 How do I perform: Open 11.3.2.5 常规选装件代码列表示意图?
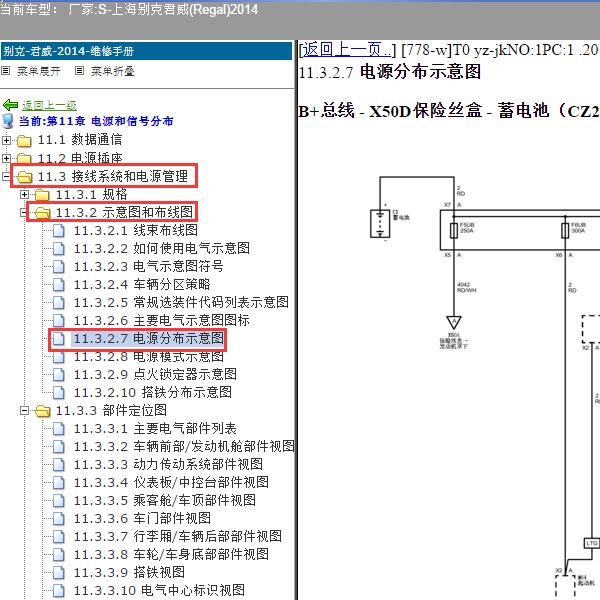pos(181,302)
